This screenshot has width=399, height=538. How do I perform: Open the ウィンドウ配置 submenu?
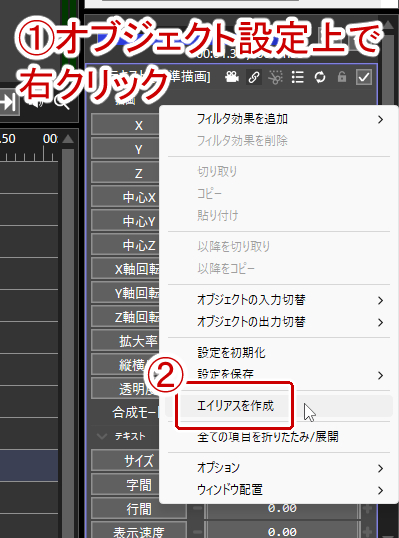[279, 490]
